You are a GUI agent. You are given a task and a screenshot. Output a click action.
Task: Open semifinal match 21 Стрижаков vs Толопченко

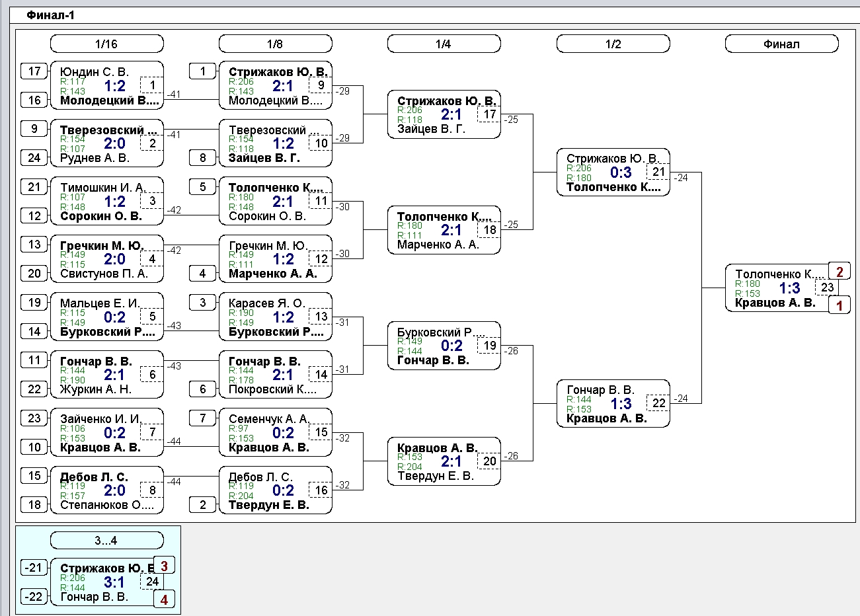pyautogui.click(x=613, y=173)
